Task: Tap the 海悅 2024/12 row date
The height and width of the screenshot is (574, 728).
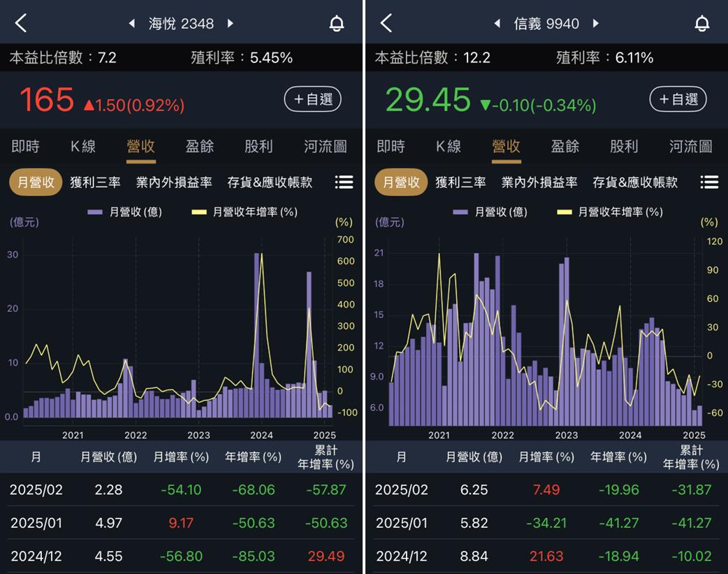Action: (x=36, y=556)
